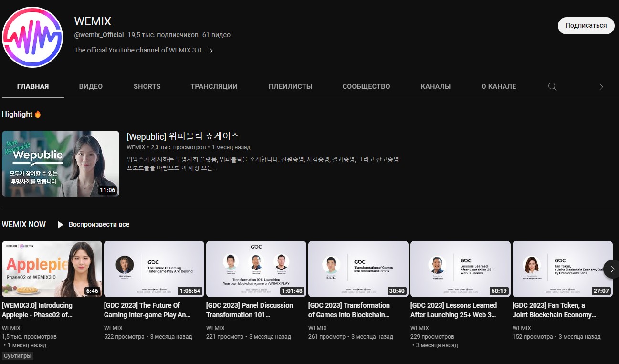Open the Applepie Phase02 video thumbnail
The width and height of the screenshot is (619, 364).
pyautogui.click(x=52, y=269)
